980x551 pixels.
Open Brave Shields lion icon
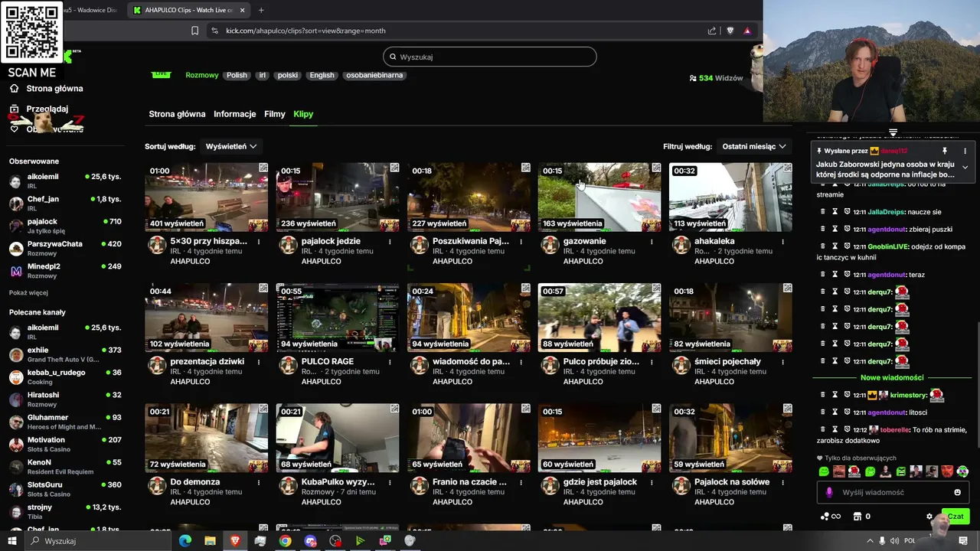(730, 31)
